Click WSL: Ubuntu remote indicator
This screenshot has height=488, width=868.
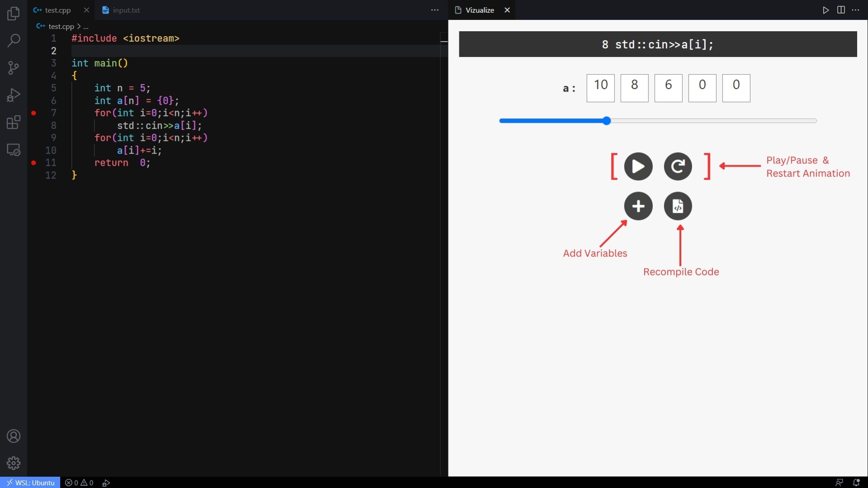tap(30, 483)
